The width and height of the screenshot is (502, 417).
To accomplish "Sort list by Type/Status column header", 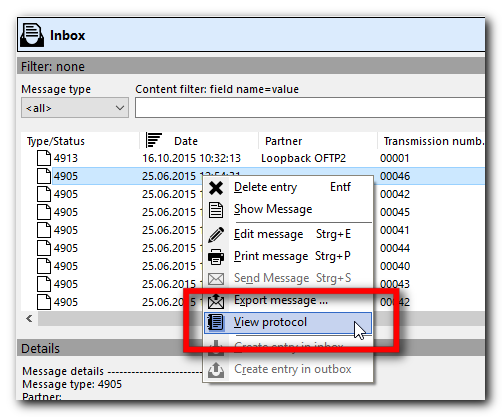I will 56,141.
